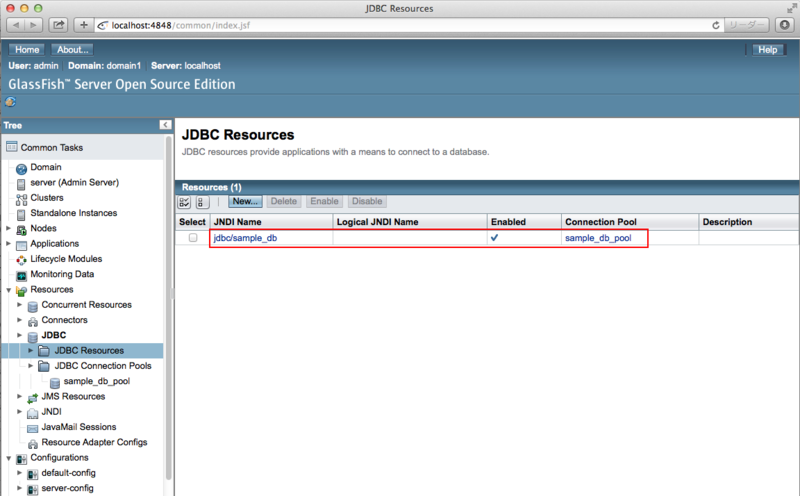Select Common Tasks in the tree
The height and width of the screenshot is (496, 800).
pos(52,147)
